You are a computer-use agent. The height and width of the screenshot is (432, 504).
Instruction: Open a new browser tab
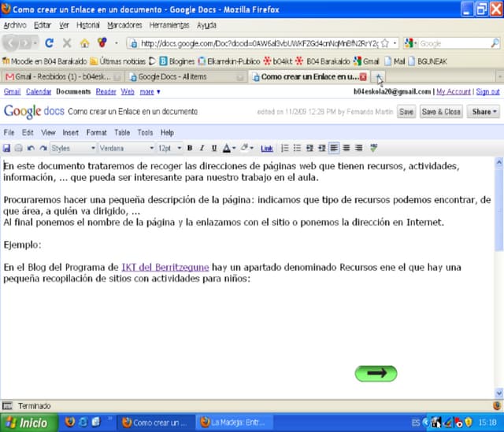click(379, 77)
